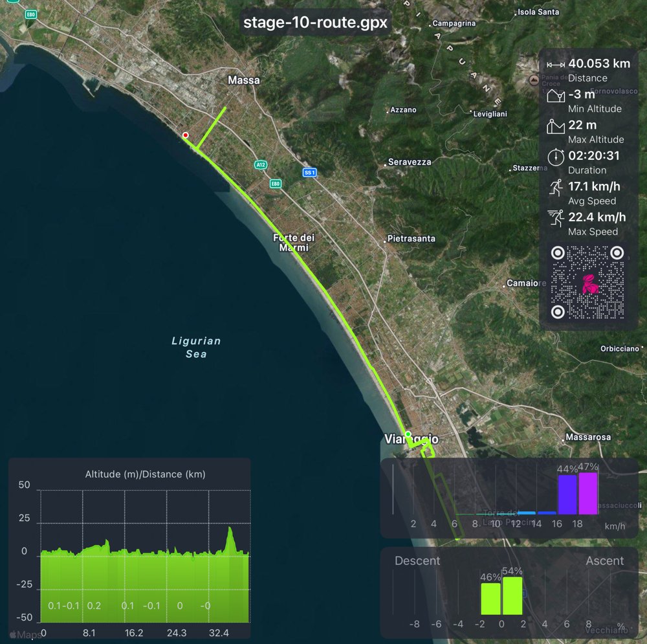Screen dimensions: 647x644
Task: Click the Orbicciano label
Action: point(620,348)
